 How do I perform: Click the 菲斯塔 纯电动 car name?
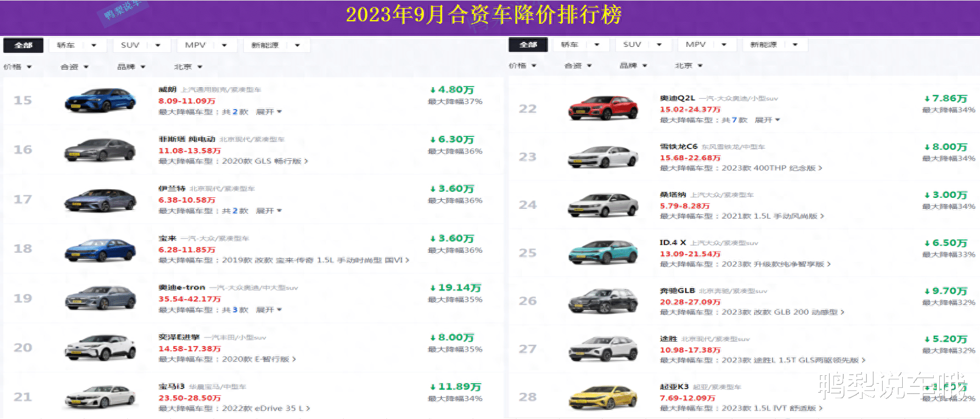[187, 139]
